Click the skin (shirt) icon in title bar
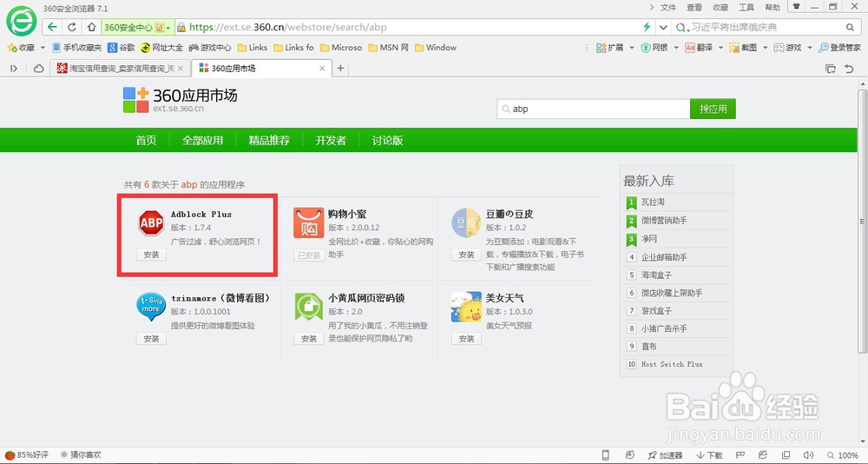This screenshot has width=868, height=464. (796, 7)
